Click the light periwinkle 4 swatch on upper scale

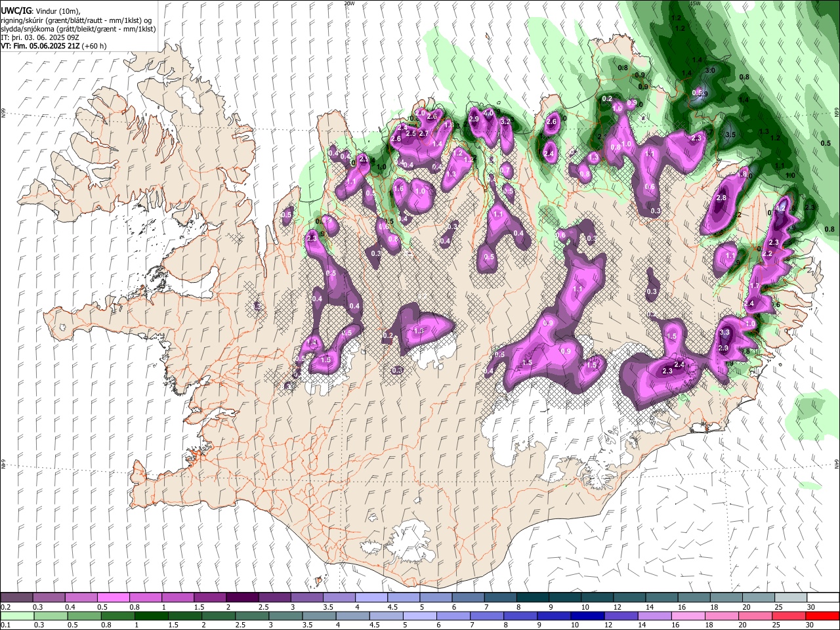click(371, 598)
